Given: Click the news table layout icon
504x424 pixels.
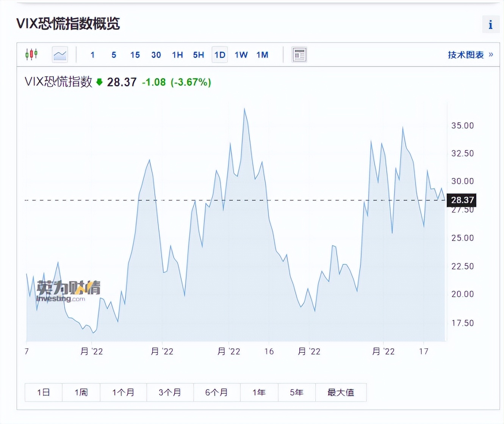Looking at the screenshot, I should 299,55.
